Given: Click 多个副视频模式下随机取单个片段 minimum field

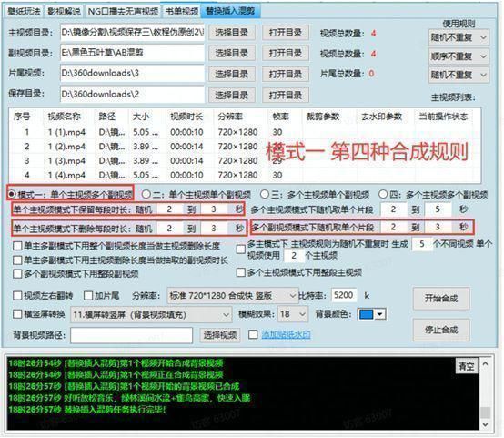Looking at the screenshot, I should tap(393, 228).
